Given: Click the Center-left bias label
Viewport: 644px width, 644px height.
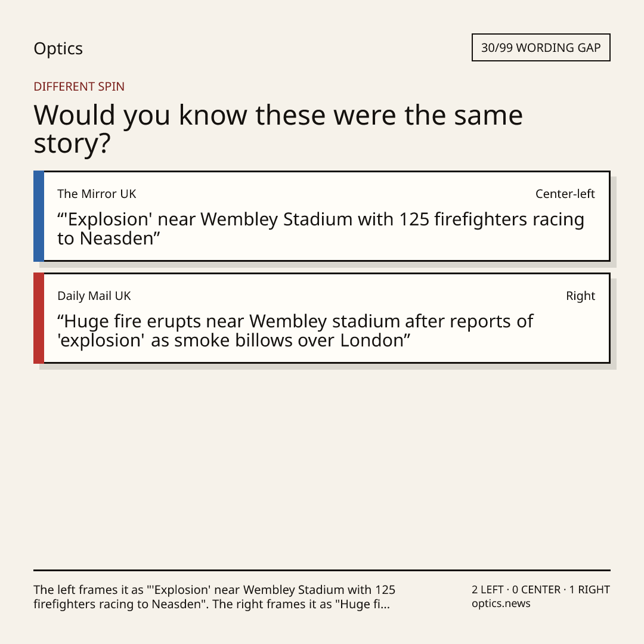Looking at the screenshot, I should point(565,194).
